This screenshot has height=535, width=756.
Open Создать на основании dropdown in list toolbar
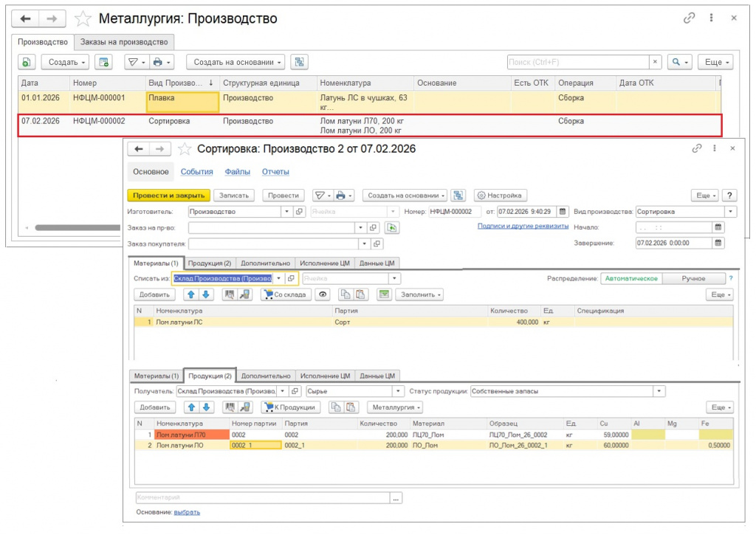[x=237, y=62]
